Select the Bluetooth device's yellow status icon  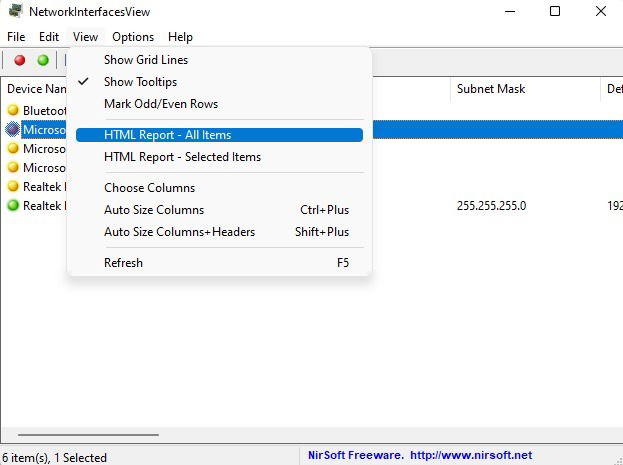point(13,110)
